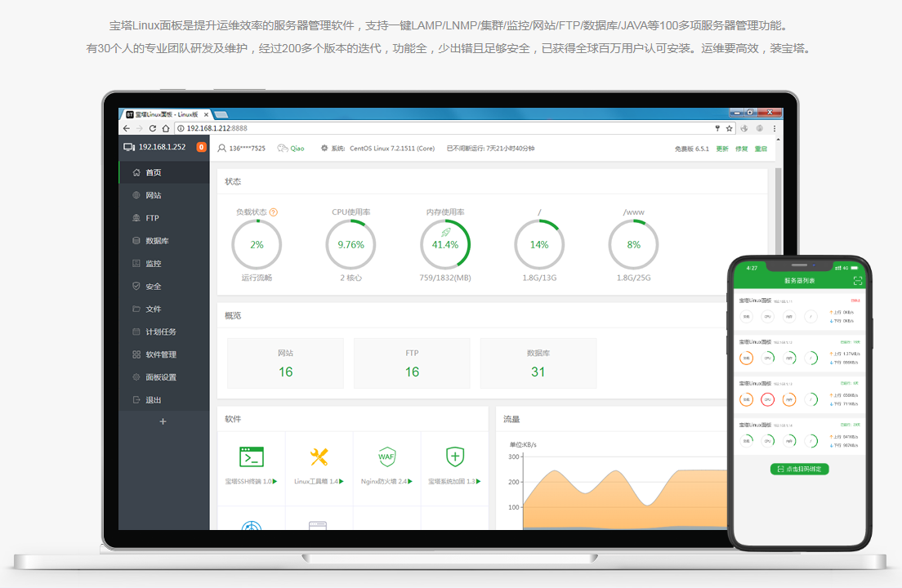This screenshot has width=902, height=588.
Task: Click the 宝塔系统加固 shield icon
Action: 454,457
